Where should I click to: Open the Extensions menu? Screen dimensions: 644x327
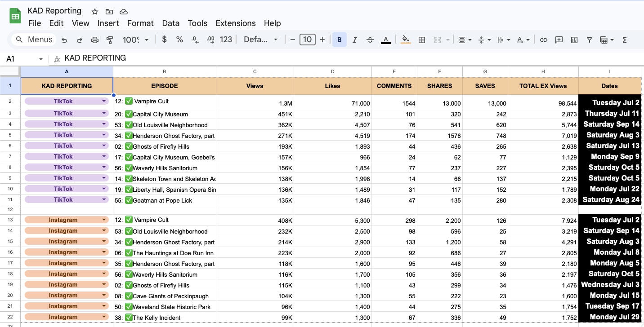click(235, 23)
